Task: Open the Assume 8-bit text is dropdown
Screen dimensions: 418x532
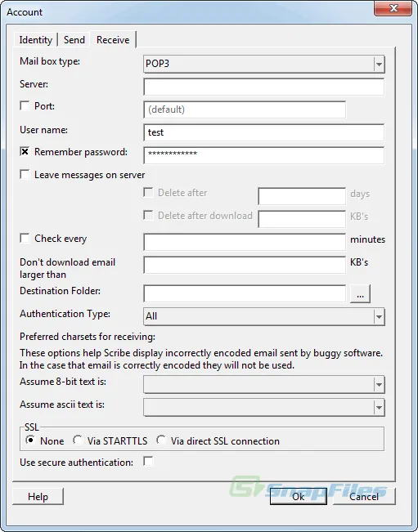Action: pyautogui.click(x=264, y=384)
